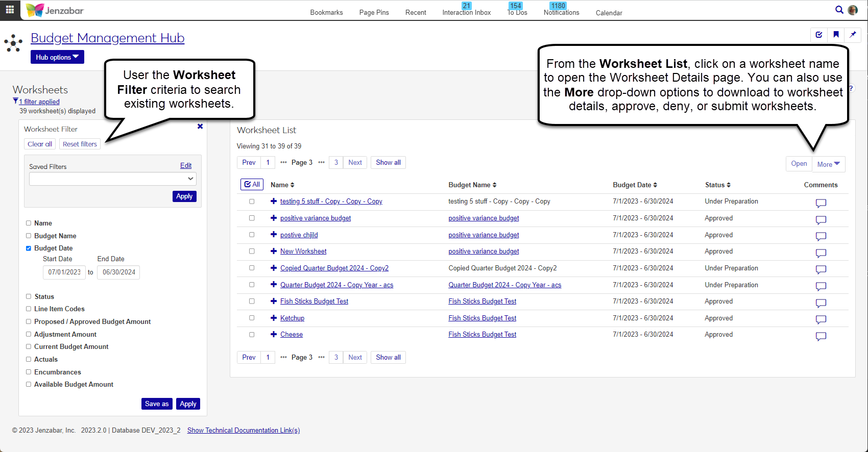Pin this page using pin icon
868x452 pixels.
pyautogui.click(x=853, y=35)
